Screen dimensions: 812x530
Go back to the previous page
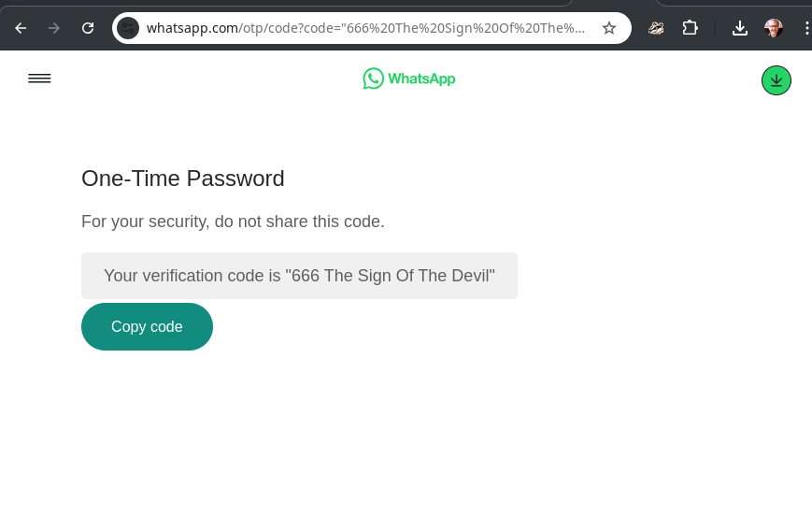21,28
